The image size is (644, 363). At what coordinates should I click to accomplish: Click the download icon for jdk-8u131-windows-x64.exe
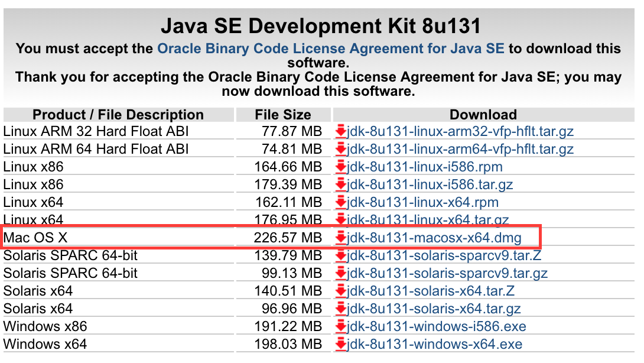[x=342, y=344]
